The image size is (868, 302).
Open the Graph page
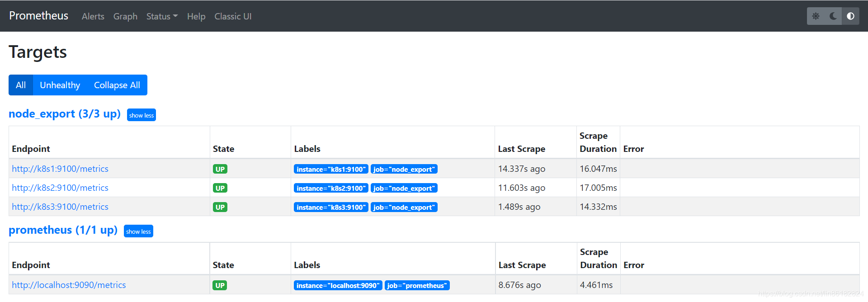point(125,16)
